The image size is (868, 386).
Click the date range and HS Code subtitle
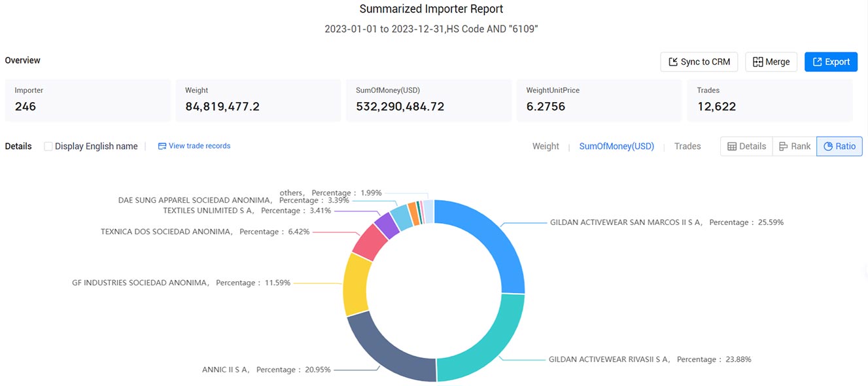(431, 29)
